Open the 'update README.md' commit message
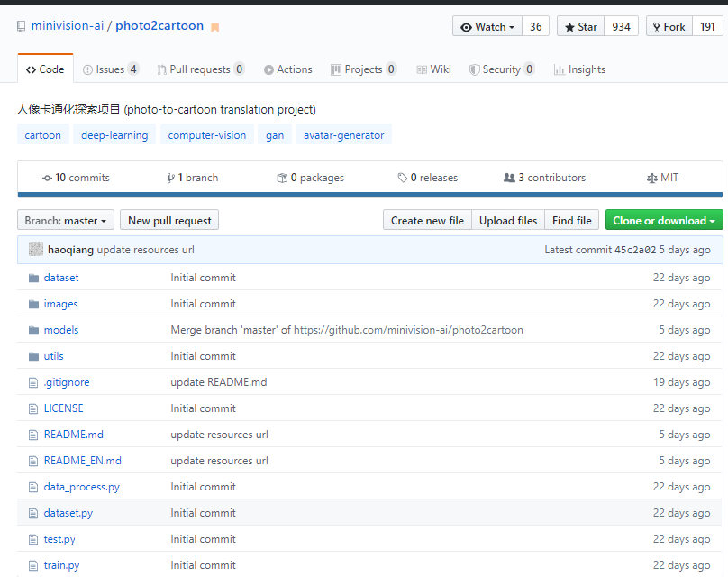The height and width of the screenshot is (577, 728). pos(219,382)
